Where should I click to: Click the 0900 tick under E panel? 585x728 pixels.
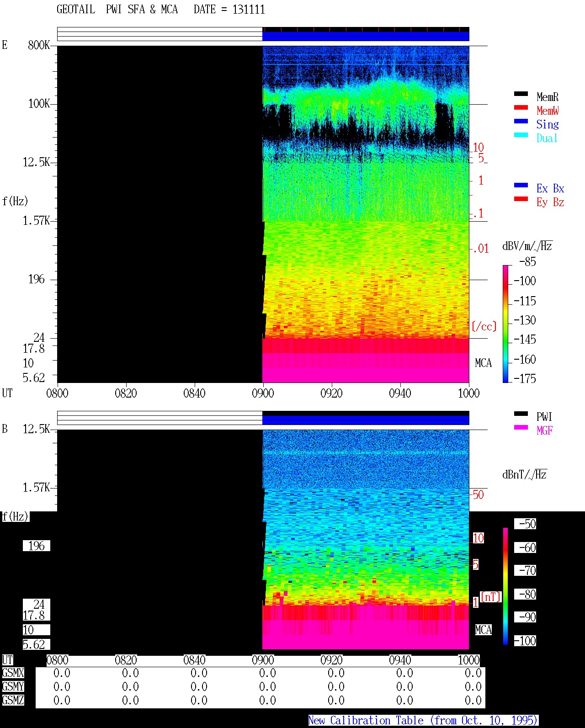click(x=263, y=393)
